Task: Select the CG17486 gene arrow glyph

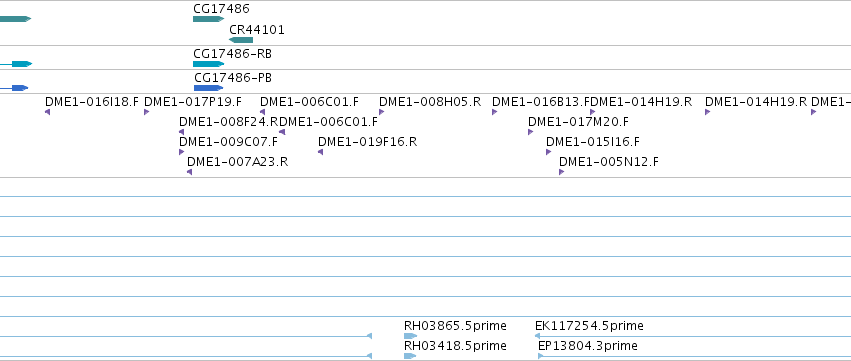Action: (x=208, y=19)
